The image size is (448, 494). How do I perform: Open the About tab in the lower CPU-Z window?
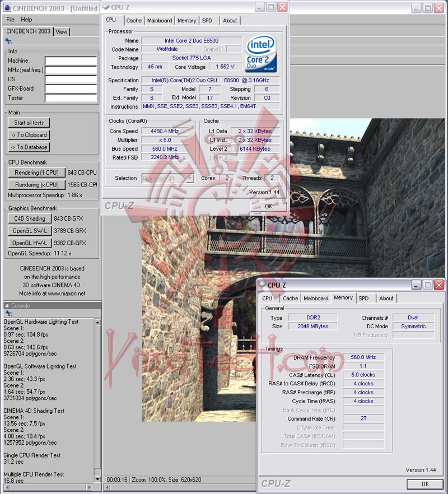click(386, 298)
